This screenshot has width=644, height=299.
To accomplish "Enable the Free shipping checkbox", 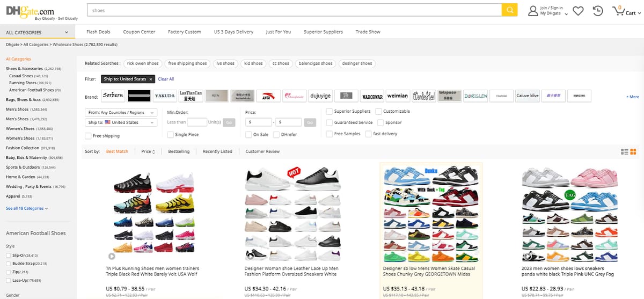I will (x=88, y=136).
